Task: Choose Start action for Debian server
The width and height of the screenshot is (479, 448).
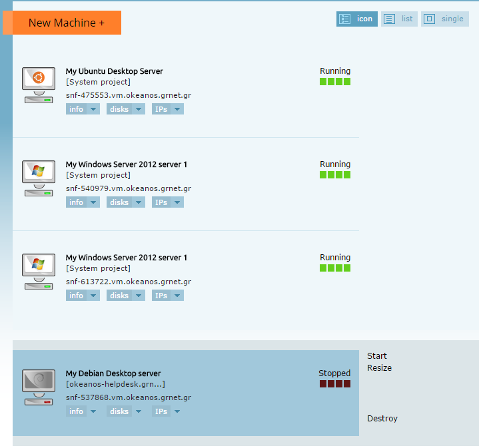Action: [x=376, y=356]
